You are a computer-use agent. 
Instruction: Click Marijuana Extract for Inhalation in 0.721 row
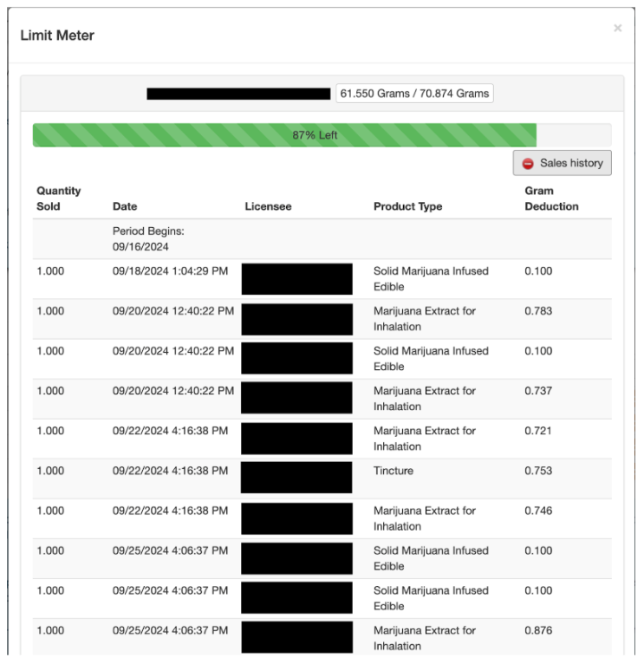click(x=424, y=439)
